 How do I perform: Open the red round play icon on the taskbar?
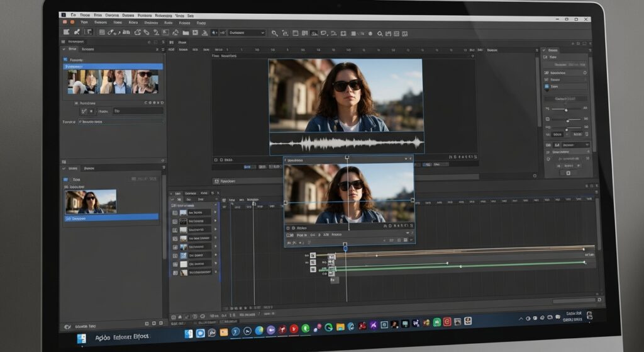294,329
